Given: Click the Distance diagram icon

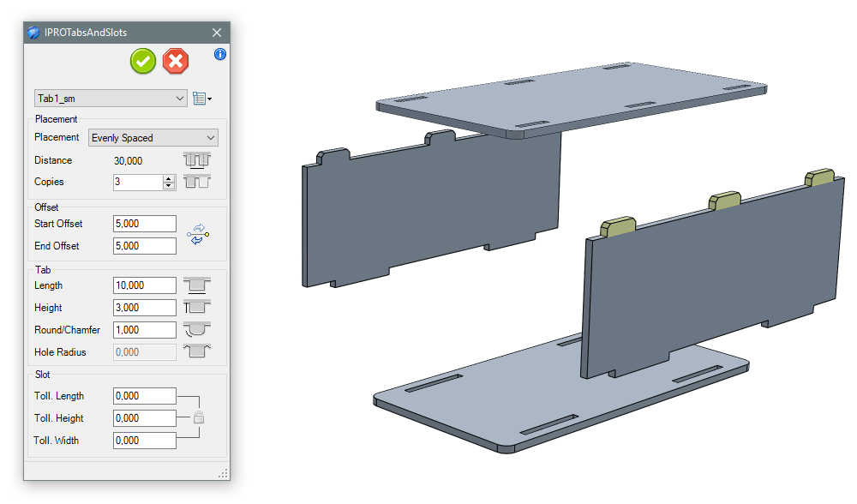Looking at the screenshot, I should [x=197, y=160].
